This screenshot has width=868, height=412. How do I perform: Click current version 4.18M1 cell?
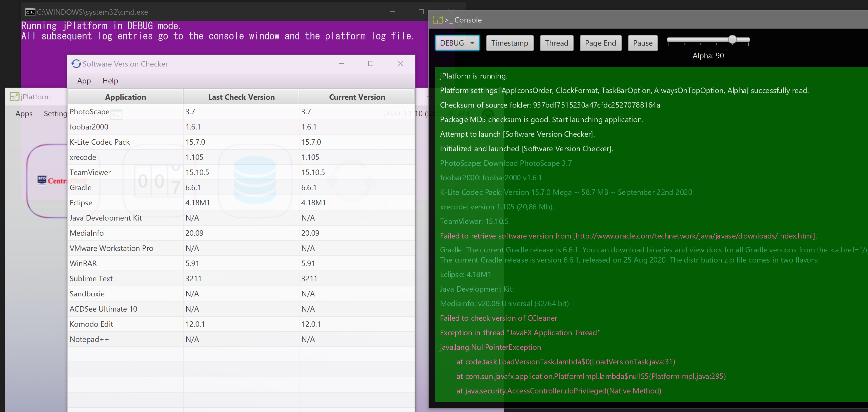pyautogui.click(x=357, y=203)
